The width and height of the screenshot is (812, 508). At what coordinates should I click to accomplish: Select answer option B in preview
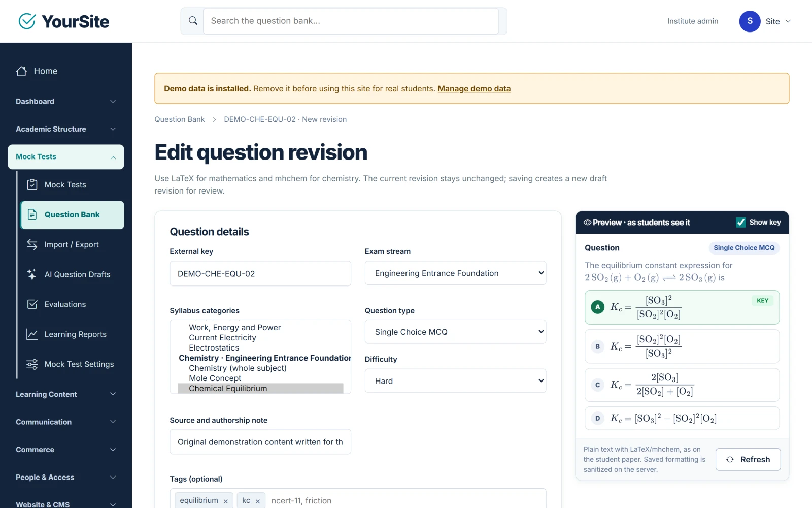[x=682, y=346]
